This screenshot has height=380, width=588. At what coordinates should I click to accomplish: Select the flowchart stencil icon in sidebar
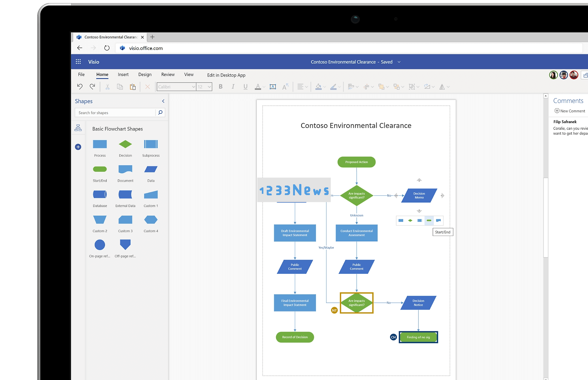[x=78, y=128]
